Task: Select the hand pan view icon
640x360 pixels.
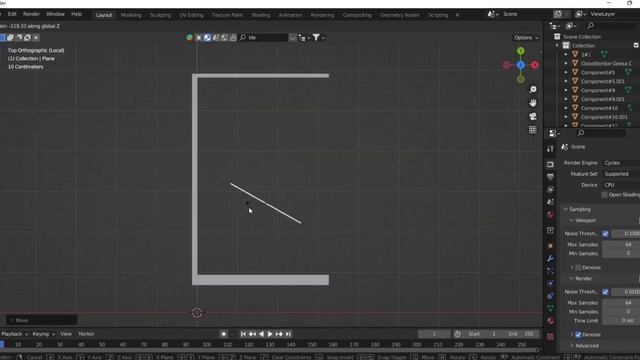Action: pos(533,103)
